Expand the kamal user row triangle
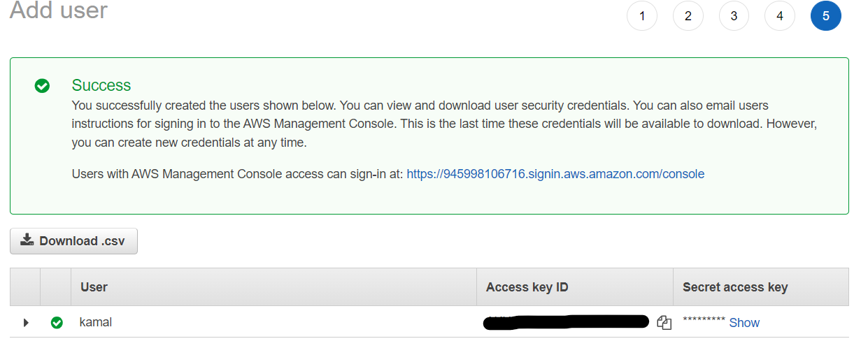 coord(26,323)
